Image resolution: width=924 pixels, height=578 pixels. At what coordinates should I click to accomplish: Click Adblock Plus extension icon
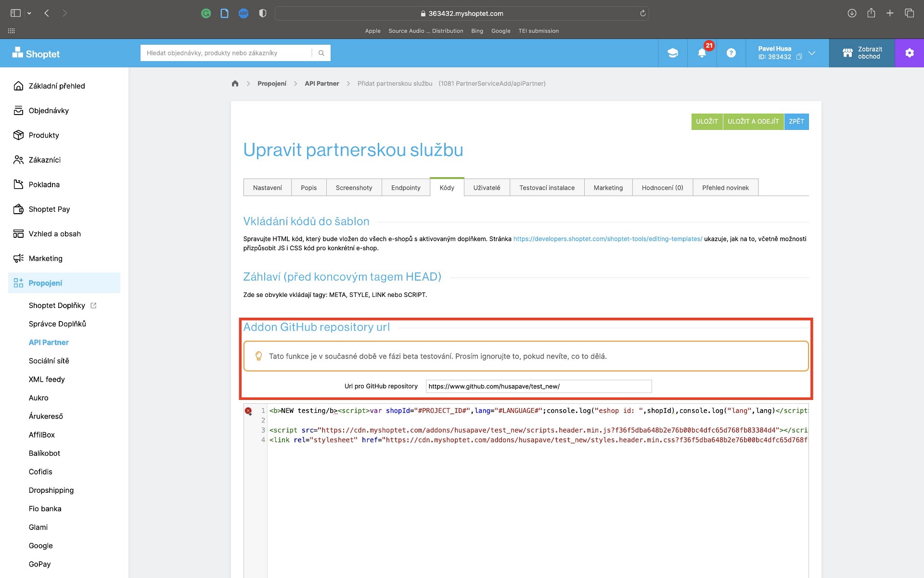click(x=244, y=13)
